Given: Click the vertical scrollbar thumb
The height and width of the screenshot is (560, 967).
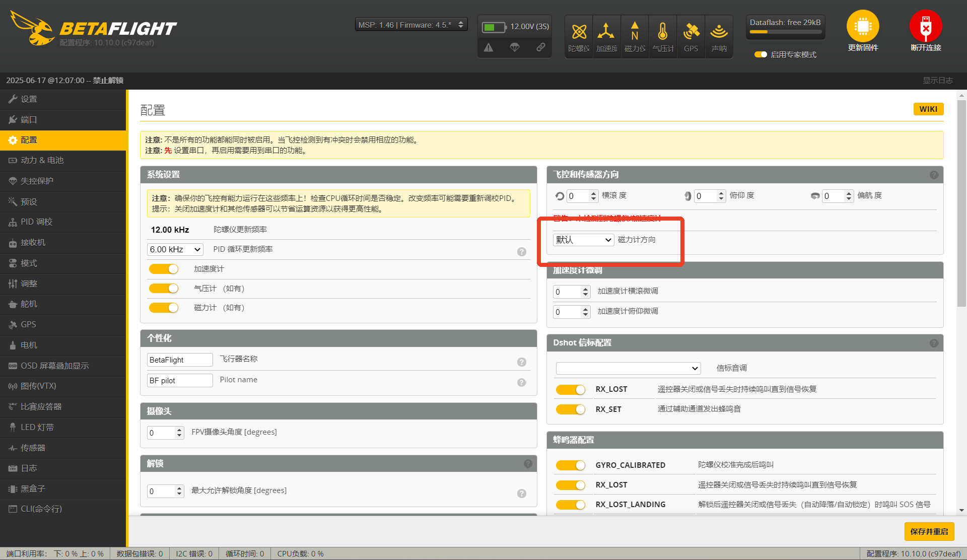Looking at the screenshot, I should 961,204.
